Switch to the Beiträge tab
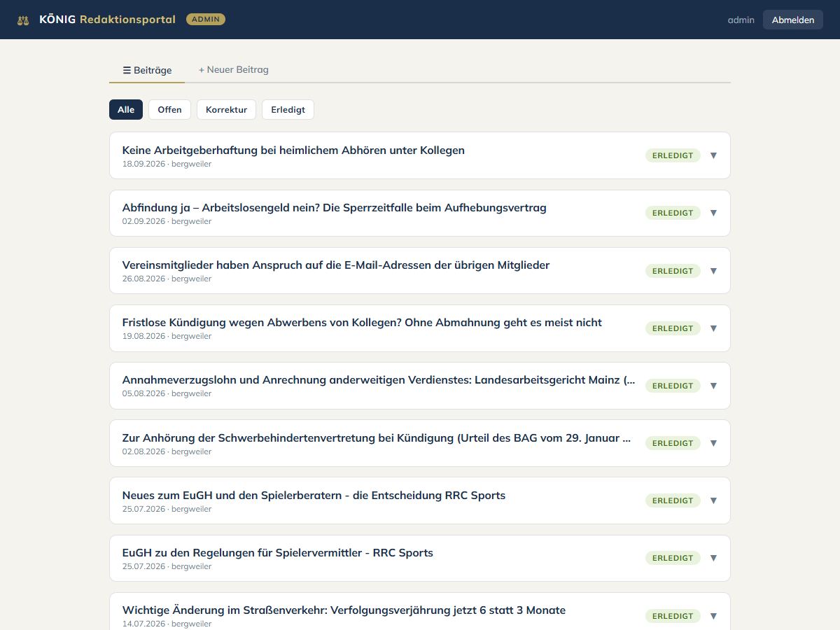This screenshot has height=630, width=840. pos(147,70)
